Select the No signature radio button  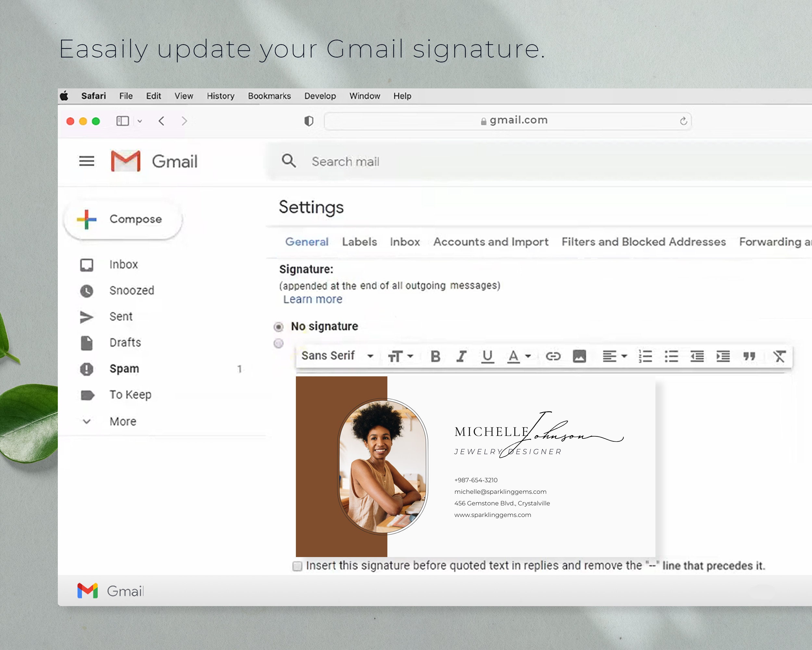point(279,327)
